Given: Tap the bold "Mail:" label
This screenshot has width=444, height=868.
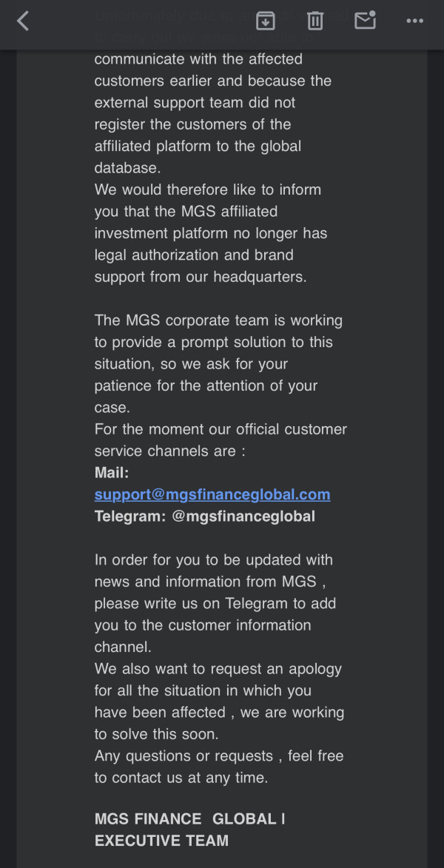Looking at the screenshot, I should (112, 473).
